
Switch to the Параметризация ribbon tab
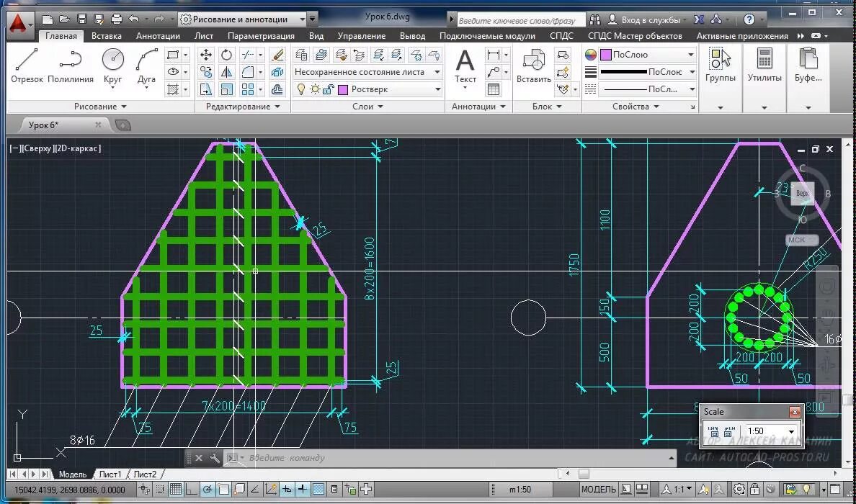261,36
